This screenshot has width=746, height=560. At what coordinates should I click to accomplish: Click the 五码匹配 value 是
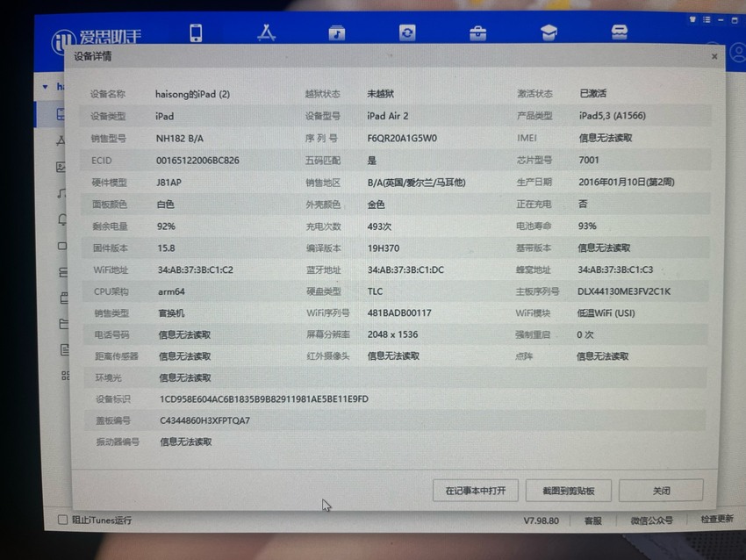[371, 161]
